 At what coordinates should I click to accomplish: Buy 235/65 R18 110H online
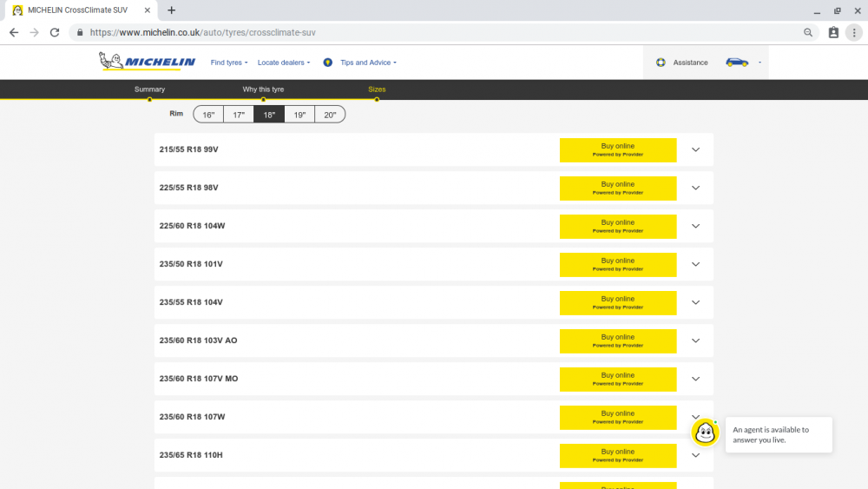[618, 456]
